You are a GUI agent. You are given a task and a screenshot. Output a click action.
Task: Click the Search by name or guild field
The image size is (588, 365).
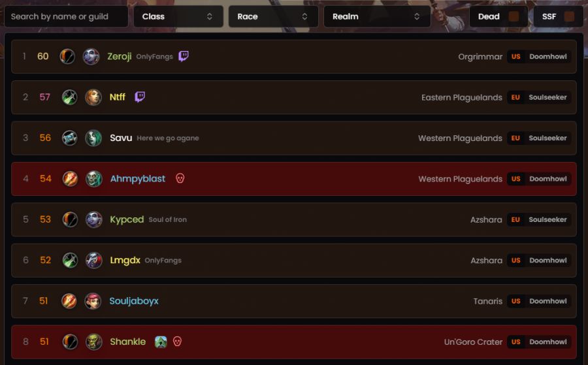[x=66, y=16]
